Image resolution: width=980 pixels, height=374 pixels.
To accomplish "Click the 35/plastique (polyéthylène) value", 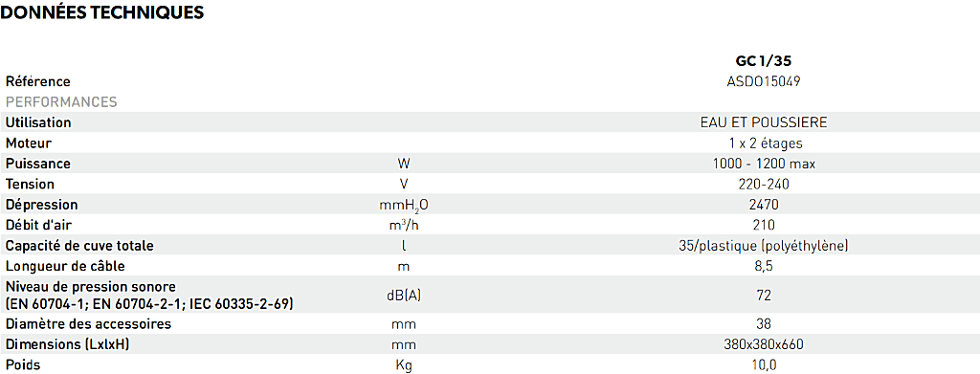I will click(x=764, y=246).
